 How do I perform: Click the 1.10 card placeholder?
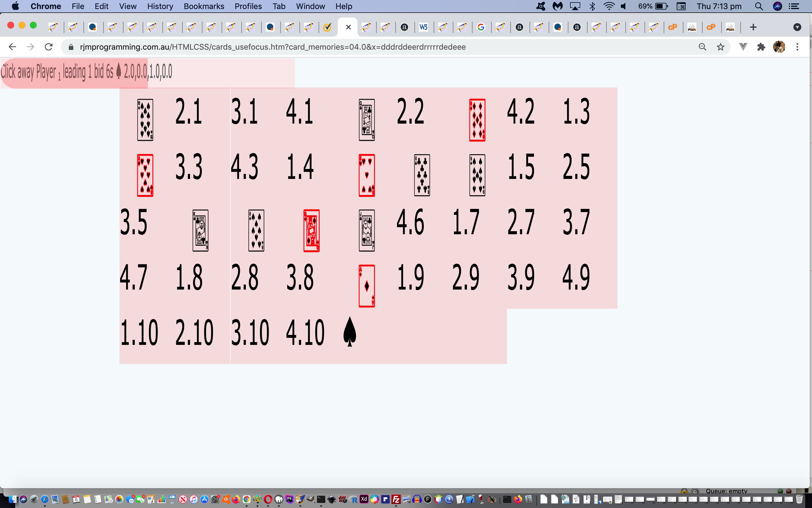(139, 333)
